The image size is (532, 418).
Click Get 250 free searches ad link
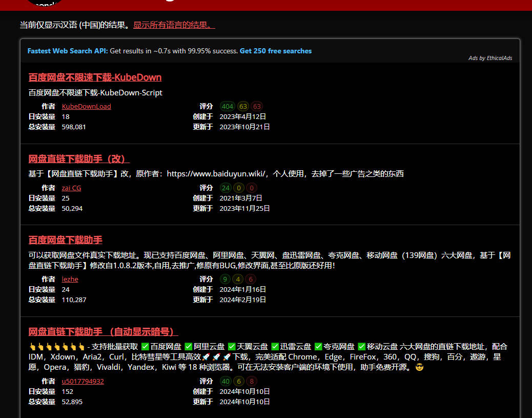(x=276, y=51)
